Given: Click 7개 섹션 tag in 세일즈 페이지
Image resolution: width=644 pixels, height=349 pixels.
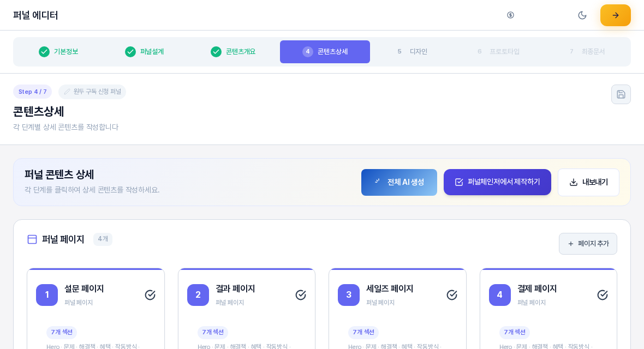Looking at the screenshot, I should (x=363, y=332).
